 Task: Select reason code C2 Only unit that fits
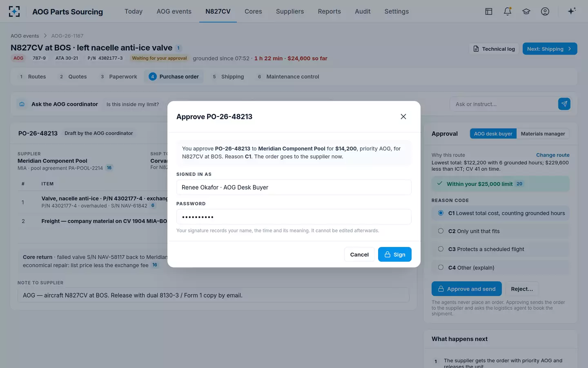tap(501, 231)
